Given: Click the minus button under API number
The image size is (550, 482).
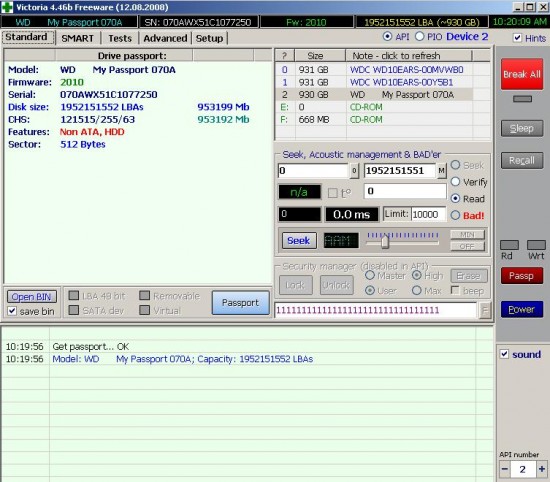Looking at the screenshot, I should point(505,469).
